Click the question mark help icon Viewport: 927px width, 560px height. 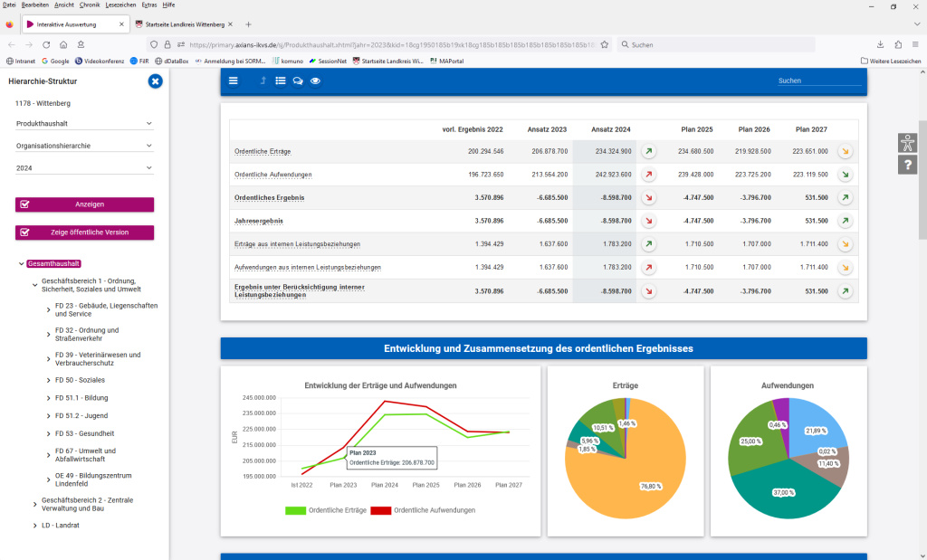[x=908, y=165]
